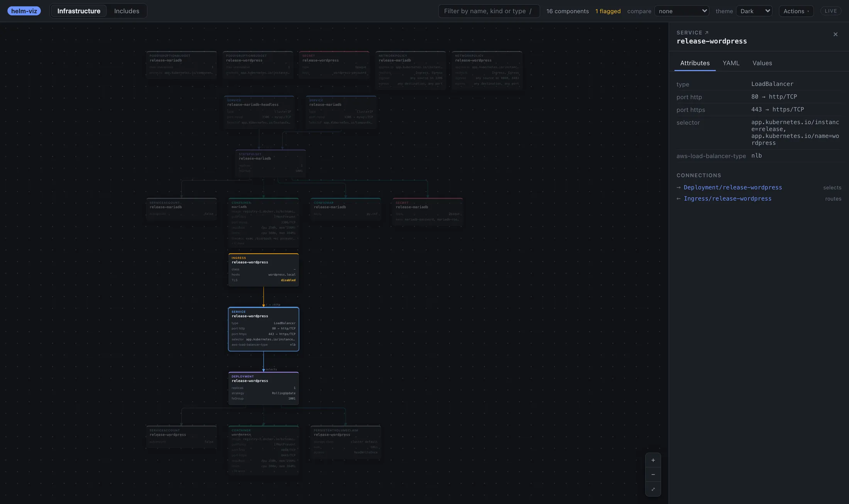Fit graph to view icon
Viewport: 849px width, 504px height.
pos(653,489)
